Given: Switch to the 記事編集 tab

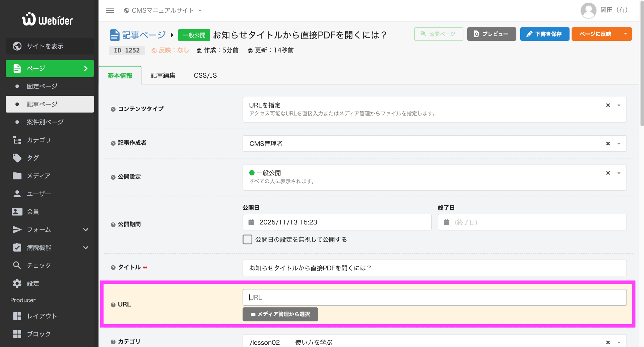Looking at the screenshot, I should [x=163, y=75].
